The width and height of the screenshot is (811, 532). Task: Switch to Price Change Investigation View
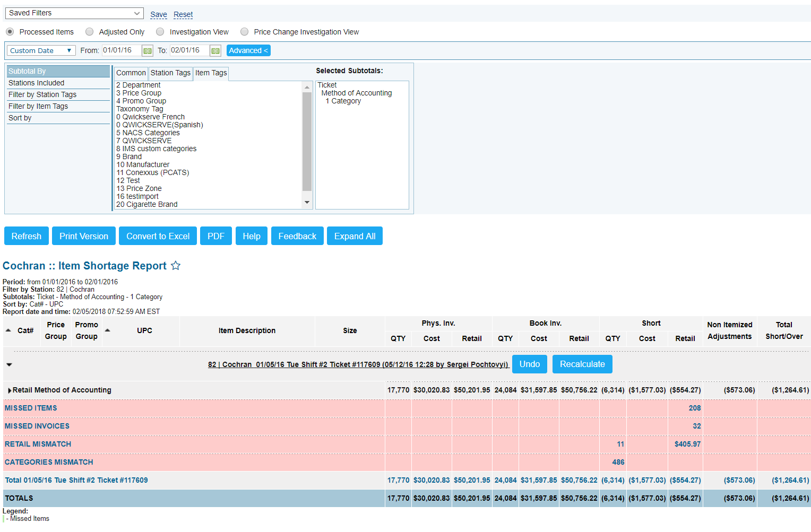[x=244, y=31]
